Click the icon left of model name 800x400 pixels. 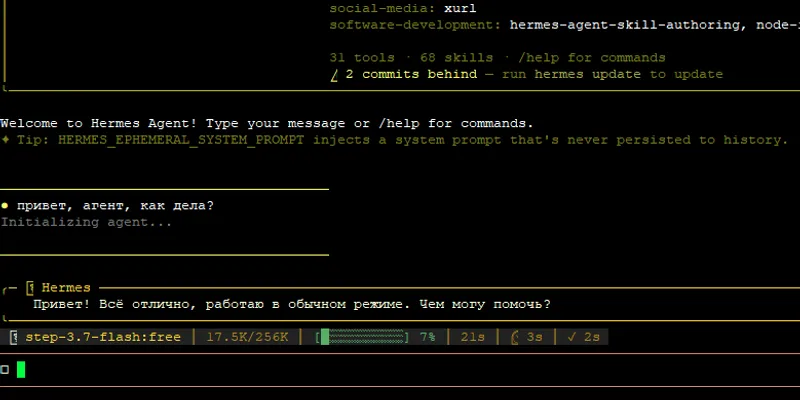tap(14, 337)
